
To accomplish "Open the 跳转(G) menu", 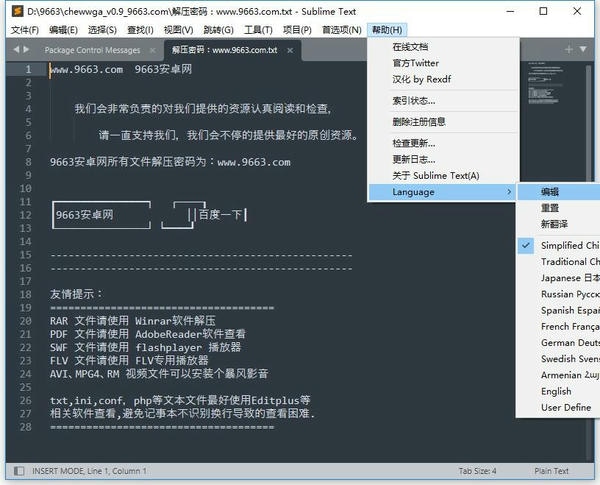I will [x=218, y=29].
